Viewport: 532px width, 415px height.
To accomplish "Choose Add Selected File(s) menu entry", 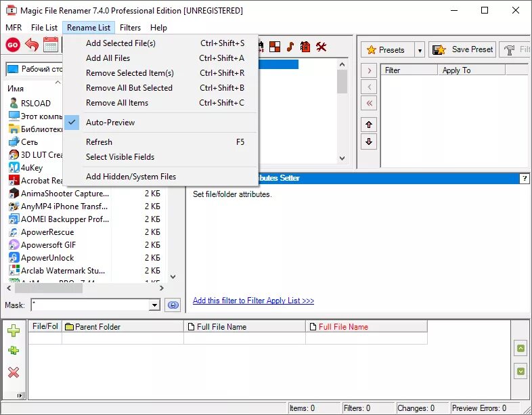I will click(161, 43).
